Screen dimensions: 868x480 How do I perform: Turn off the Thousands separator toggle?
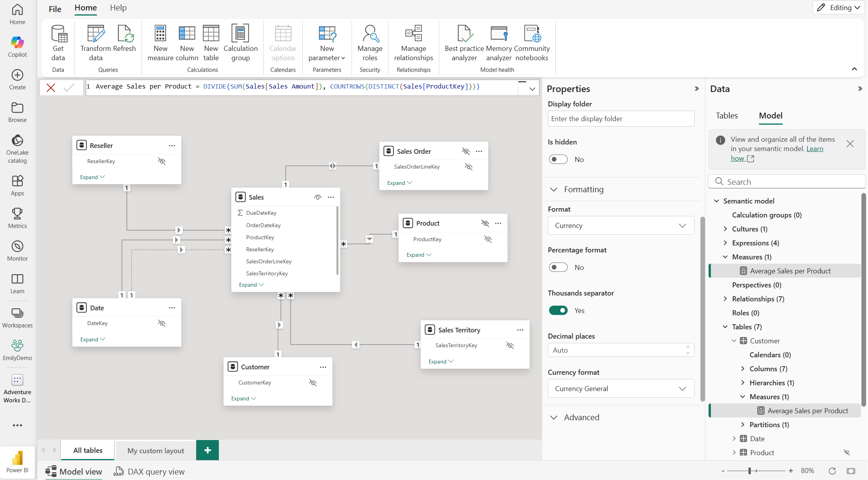(558, 310)
